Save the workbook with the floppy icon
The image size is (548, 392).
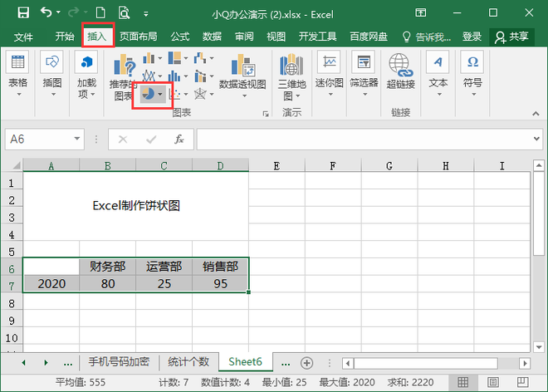(x=23, y=13)
